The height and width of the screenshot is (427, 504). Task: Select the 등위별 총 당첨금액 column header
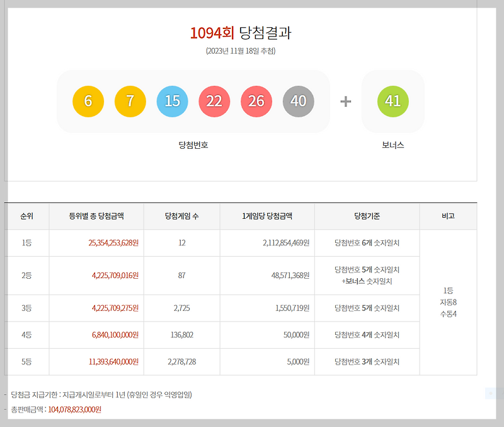[96, 216]
